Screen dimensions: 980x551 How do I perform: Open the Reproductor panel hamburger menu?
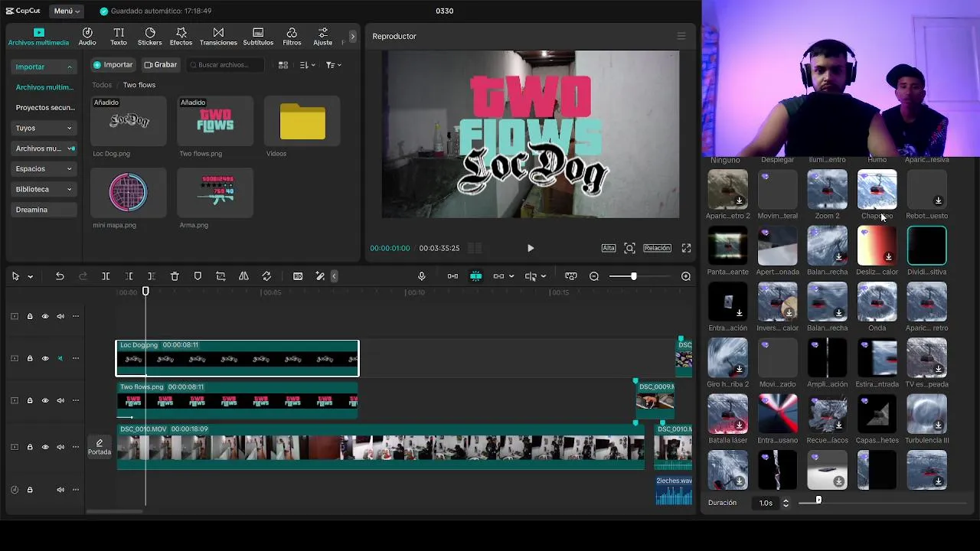pyautogui.click(x=681, y=36)
